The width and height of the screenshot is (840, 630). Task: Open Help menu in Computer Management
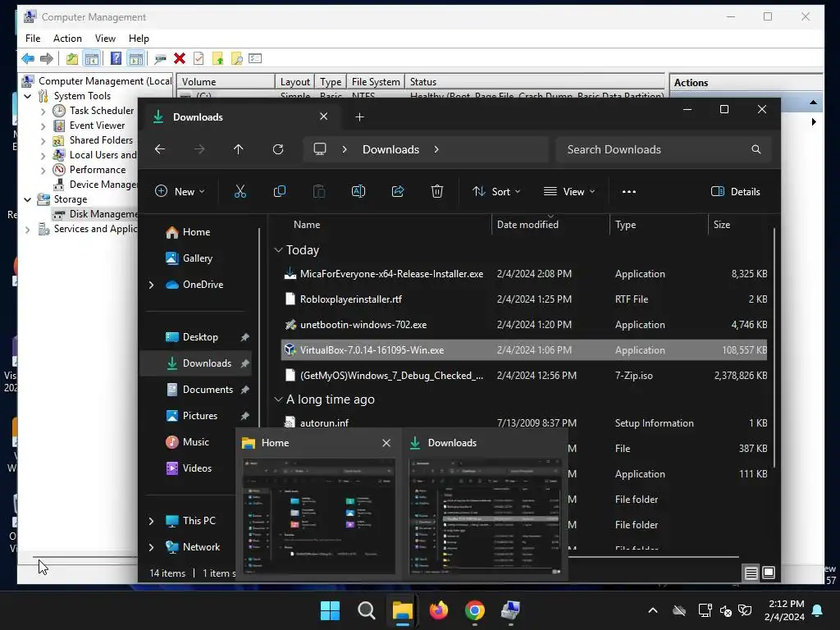pyautogui.click(x=139, y=38)
